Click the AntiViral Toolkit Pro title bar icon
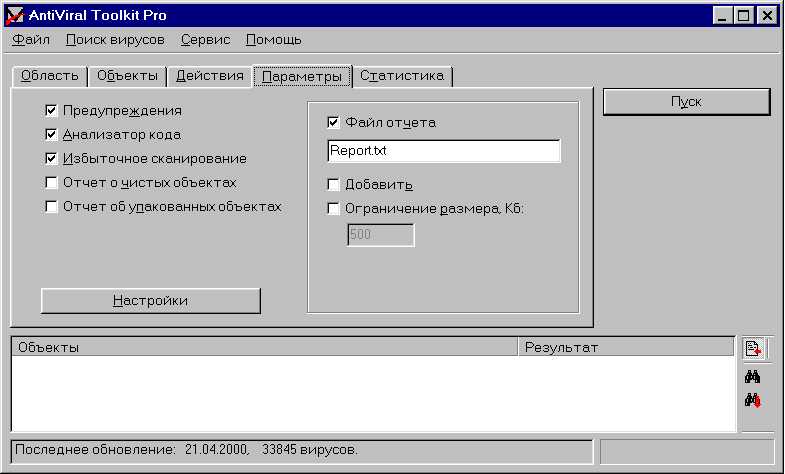This screenshot has width=785, height=474. 15,16
